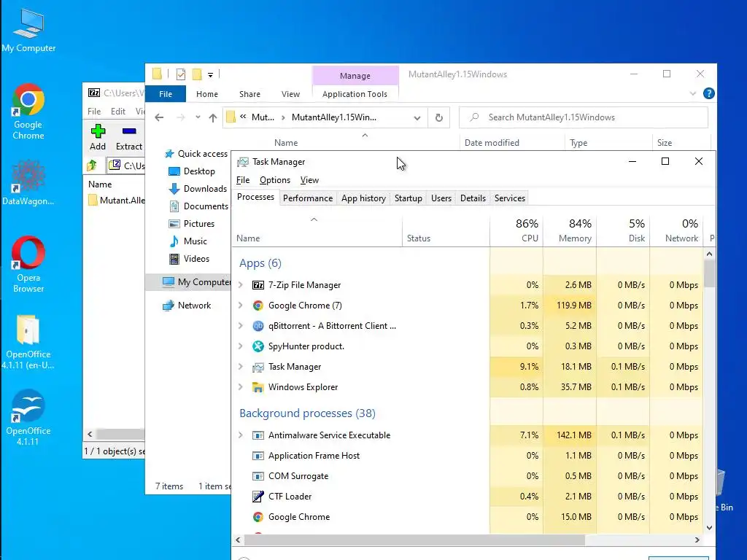The height and width of the screenshot is (560, 747).
Task: Click SpyHunter product process icon
Action: pyautogui.click(x=258, y=346)
